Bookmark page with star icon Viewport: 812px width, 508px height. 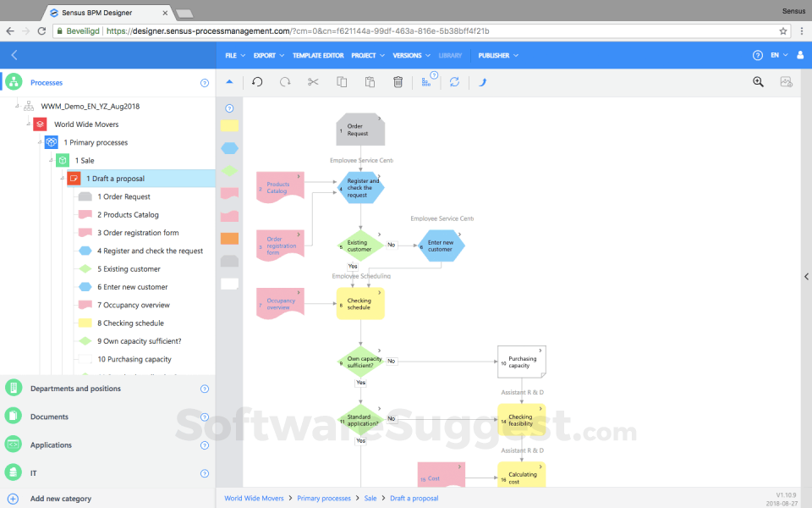[x=783, y=31]
